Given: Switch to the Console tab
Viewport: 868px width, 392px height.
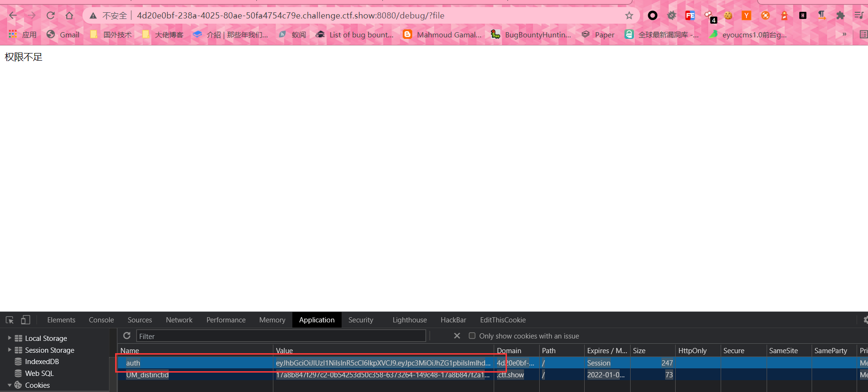Looking at the screenshot, I should click(x=101, y=320).
